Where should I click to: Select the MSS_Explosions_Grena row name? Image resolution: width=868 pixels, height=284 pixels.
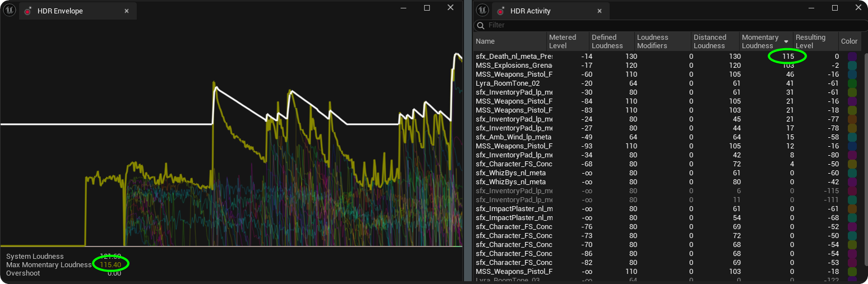pos(514,66)
